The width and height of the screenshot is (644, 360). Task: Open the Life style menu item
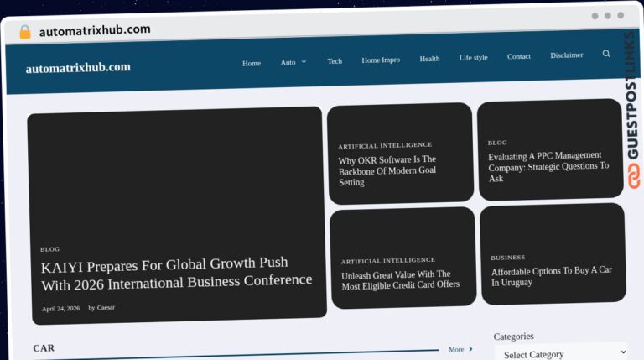pyautogui.click(x=474, y=58)
